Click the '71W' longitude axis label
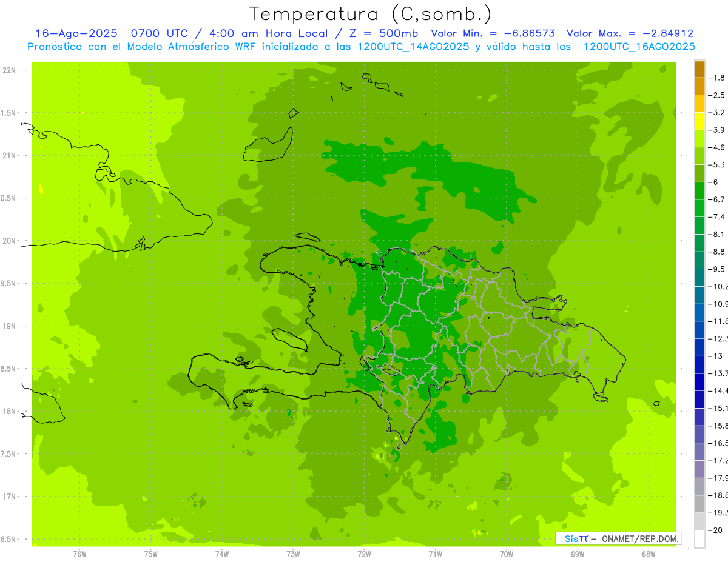Screen dimensions: 728x562 [435, 554]
